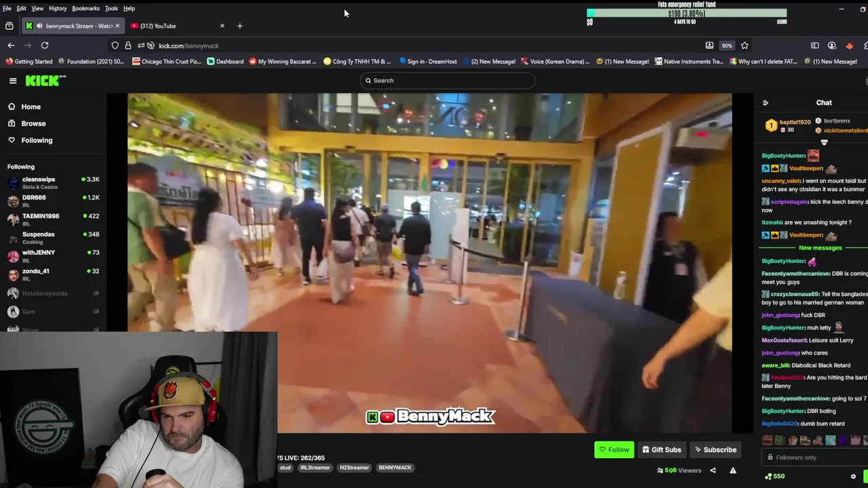Open the Kick sidebar hamburger menu
This screenshot has width=868, height=488.
coord(13,81)
